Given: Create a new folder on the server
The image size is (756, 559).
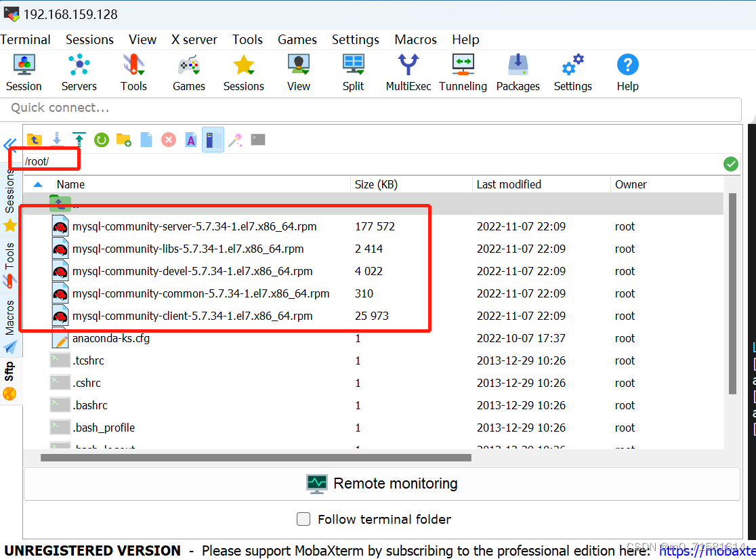Looking at the screenshot, I should click(x=125, y=140).
